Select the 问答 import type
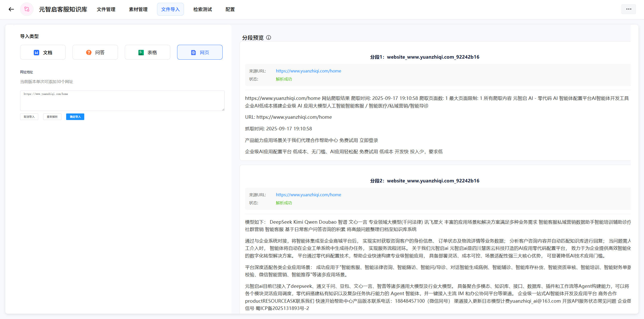 coord(95,52)
